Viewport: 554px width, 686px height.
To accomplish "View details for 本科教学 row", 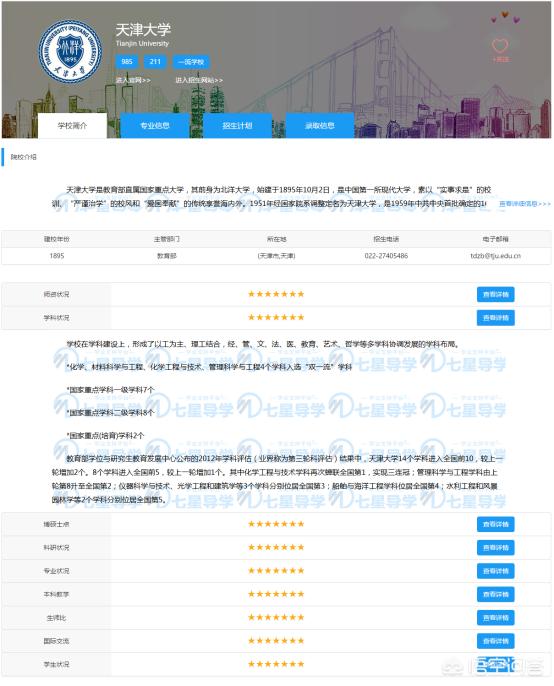I will point(495,595).
